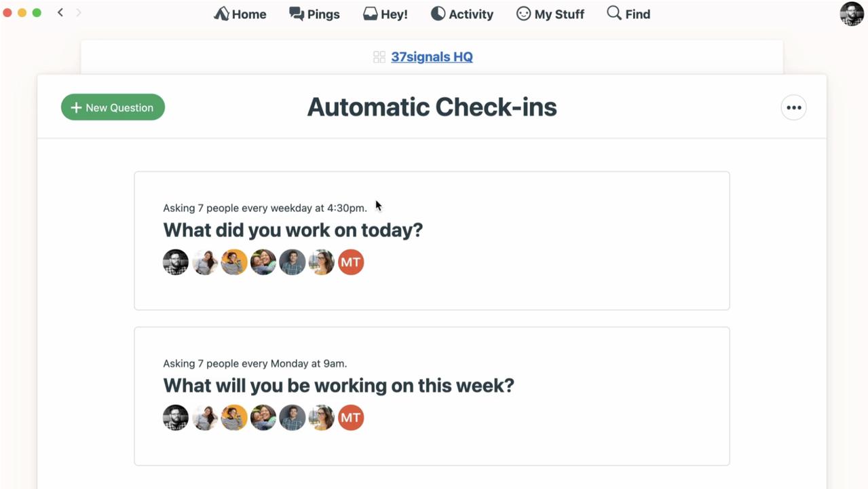Open the My Stuff menu
The width and height of the screenshot is (868, 489).
[x=550, y=14]
